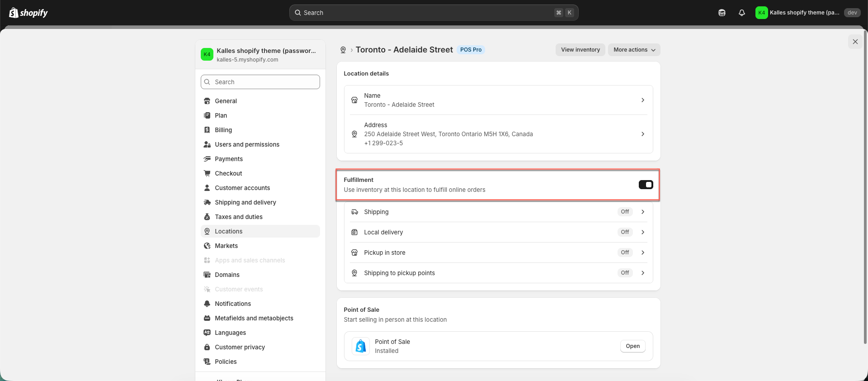
Task: Click the Point of Sale app icon
Action: (x=361, y=346)
